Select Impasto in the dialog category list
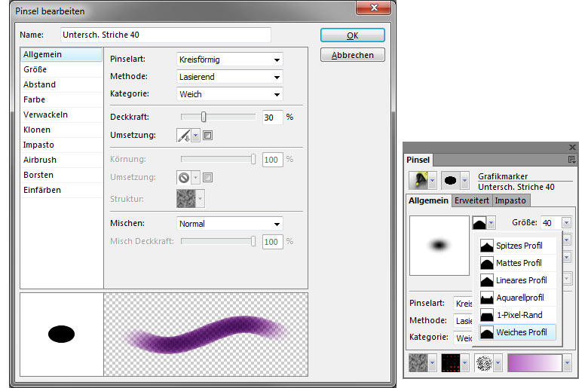This screenshot has height=388, width=588. [61, 145]
